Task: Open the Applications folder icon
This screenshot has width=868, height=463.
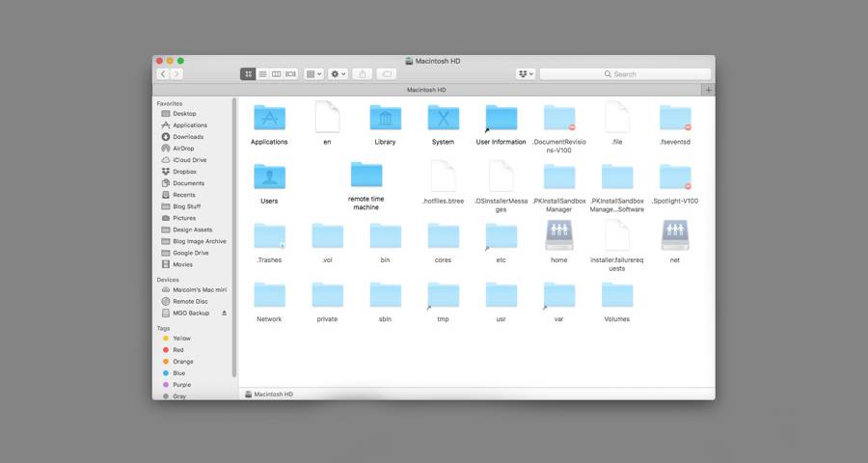Action: (x=270, y=118)
